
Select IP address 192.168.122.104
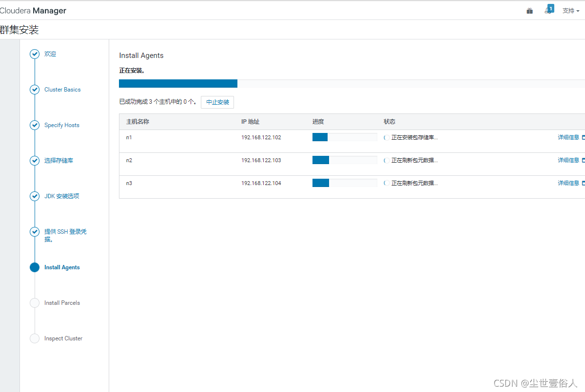pos(261,183)
